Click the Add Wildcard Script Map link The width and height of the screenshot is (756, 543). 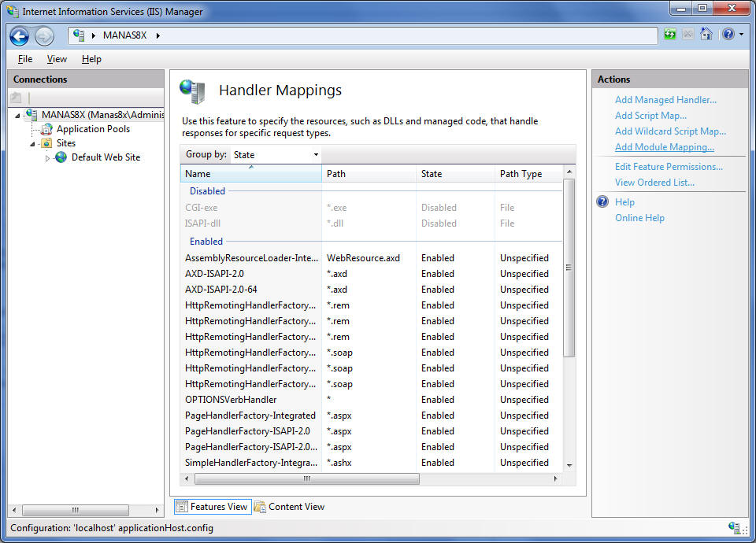point(670,131)
